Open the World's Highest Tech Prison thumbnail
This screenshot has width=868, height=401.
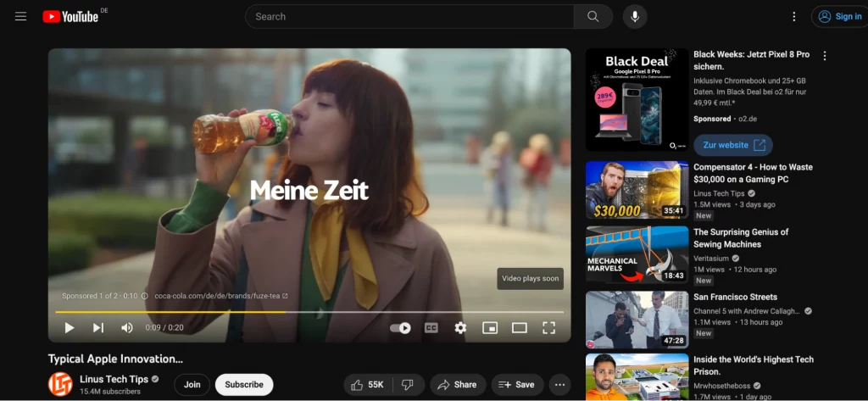click(x=637, y=377)
